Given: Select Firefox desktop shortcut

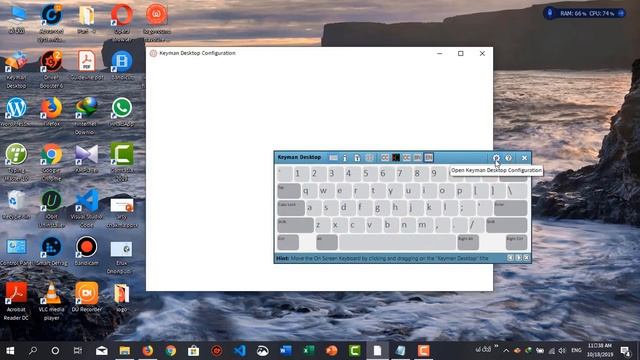Looking at the screenshot, I should 51,112.
